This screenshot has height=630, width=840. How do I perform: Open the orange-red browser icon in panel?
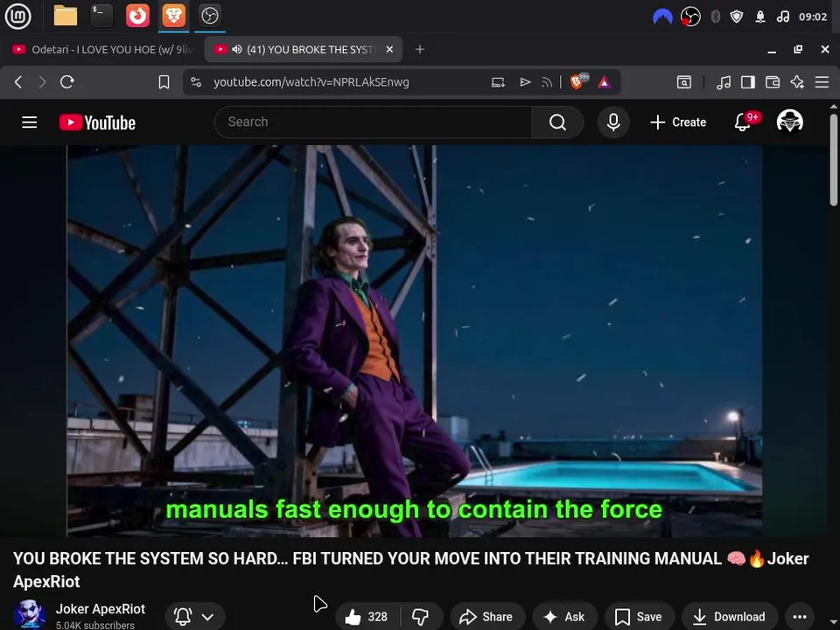pos(137,16)
